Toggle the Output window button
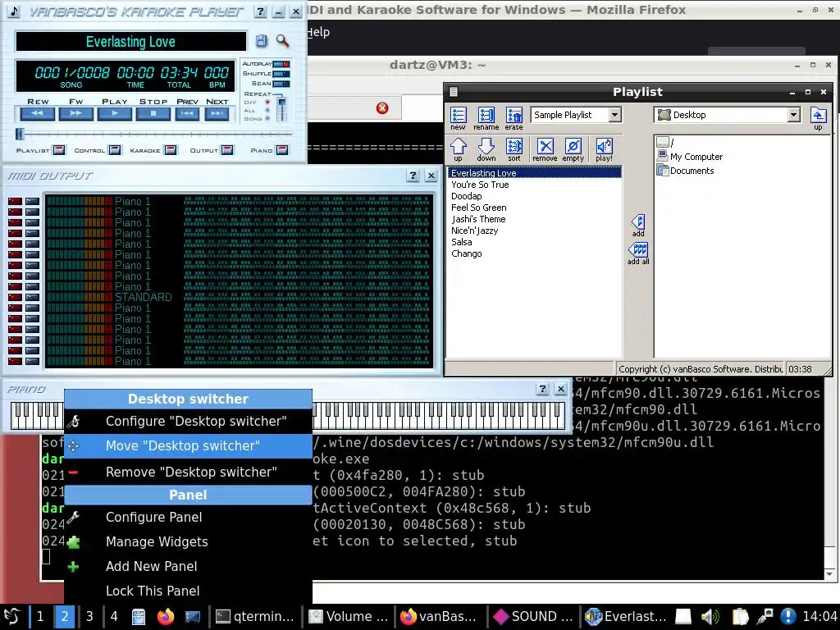840x630 pixels. (227, 150)
